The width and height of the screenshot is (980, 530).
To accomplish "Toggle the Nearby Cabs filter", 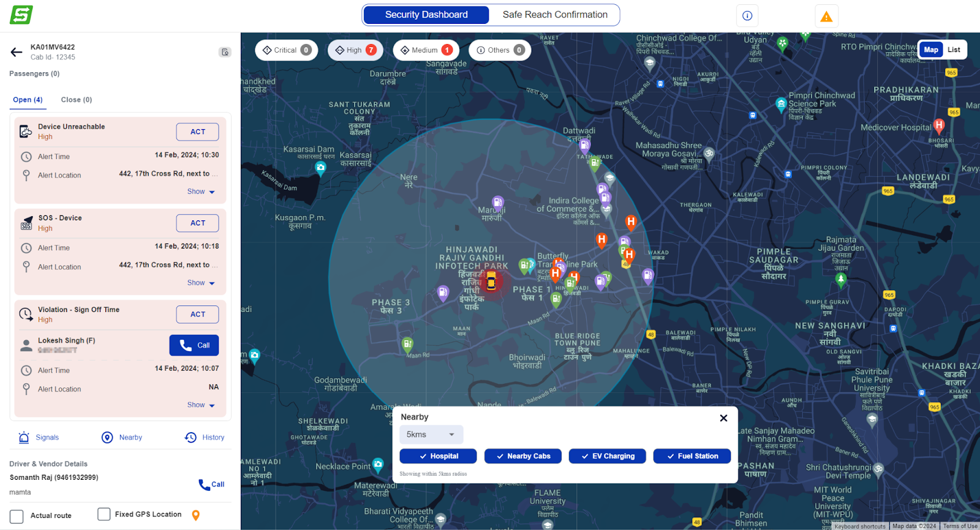I will click(x=522, y=456).
